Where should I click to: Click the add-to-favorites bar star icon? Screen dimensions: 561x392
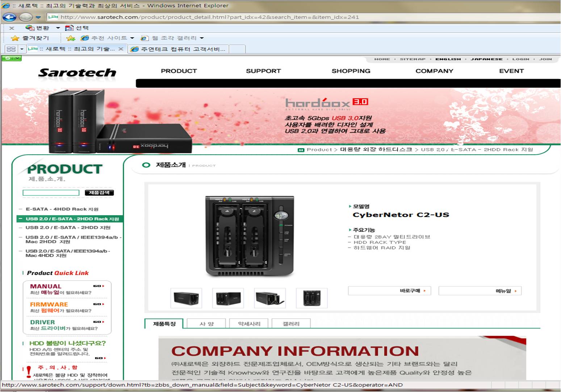pos(71,38)
